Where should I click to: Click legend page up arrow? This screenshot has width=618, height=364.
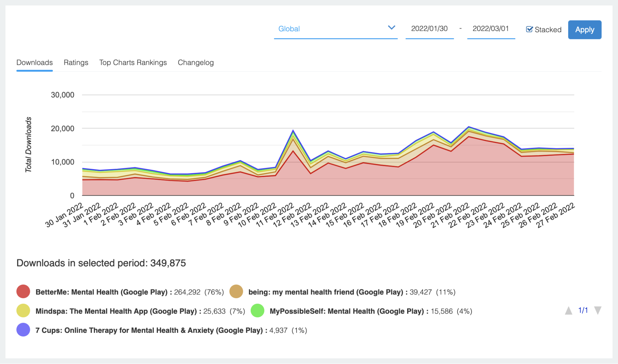pos(568,311)
